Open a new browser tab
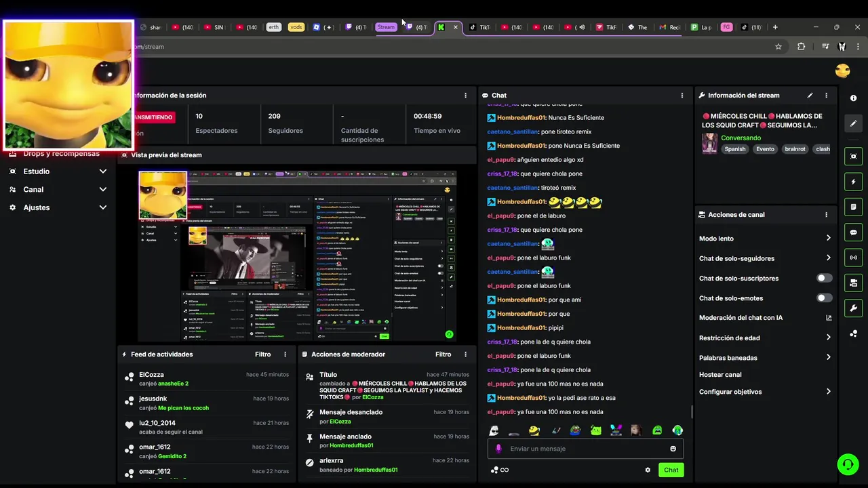 click(x=775, y=27)
